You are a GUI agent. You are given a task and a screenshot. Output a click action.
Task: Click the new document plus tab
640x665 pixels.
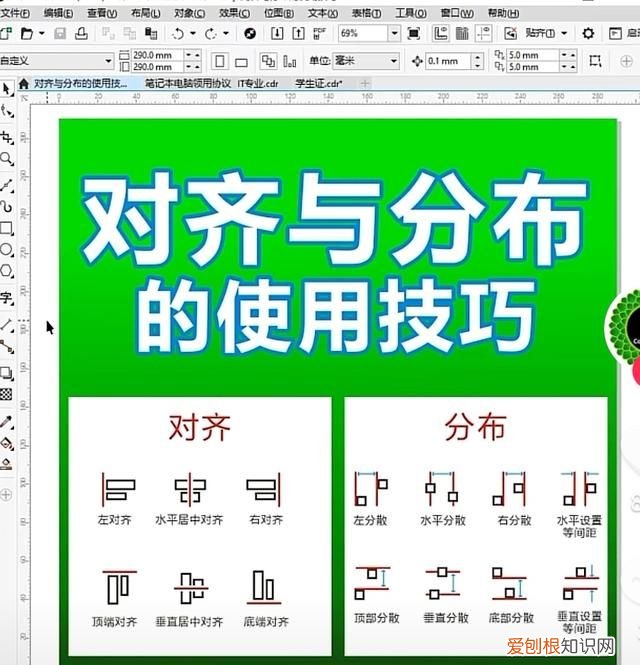tap(364, 84)
